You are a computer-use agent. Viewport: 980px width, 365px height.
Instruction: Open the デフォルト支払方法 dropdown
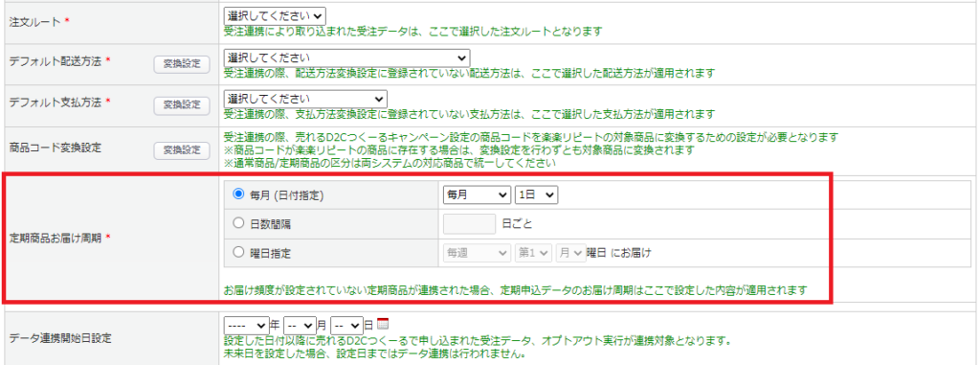(305, 99)
